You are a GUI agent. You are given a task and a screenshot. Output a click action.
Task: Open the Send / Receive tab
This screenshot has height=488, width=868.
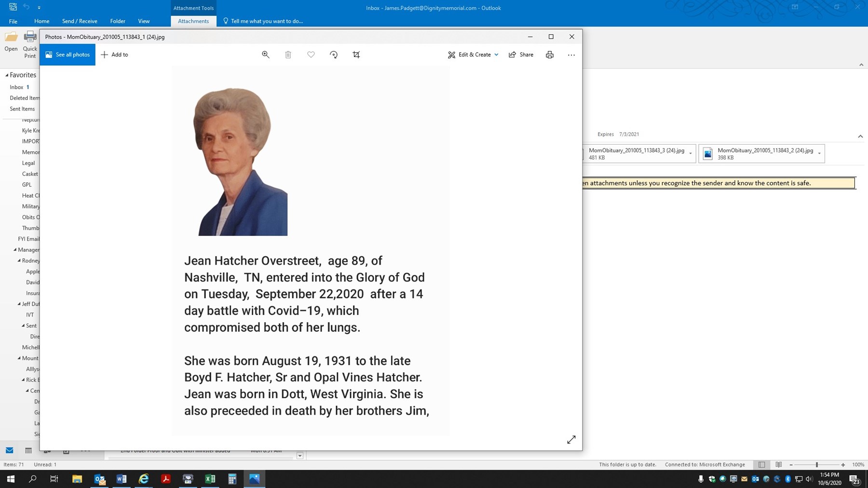coord(79,21)
